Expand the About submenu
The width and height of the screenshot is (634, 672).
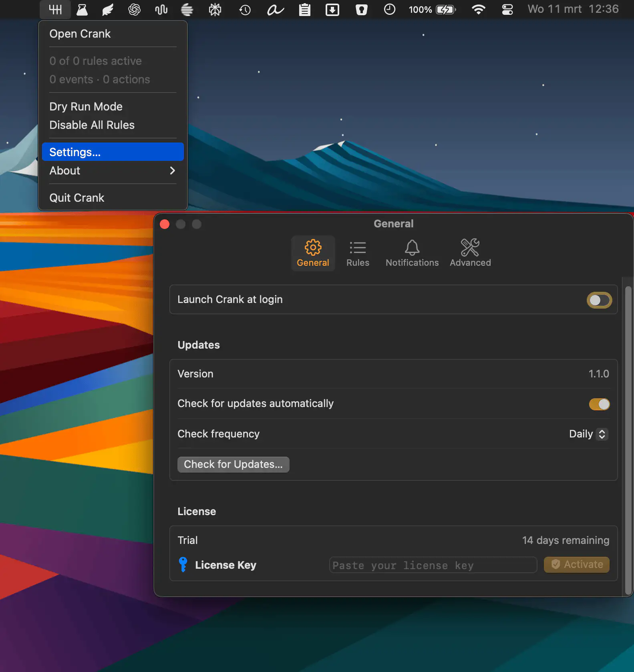point(112,171)
